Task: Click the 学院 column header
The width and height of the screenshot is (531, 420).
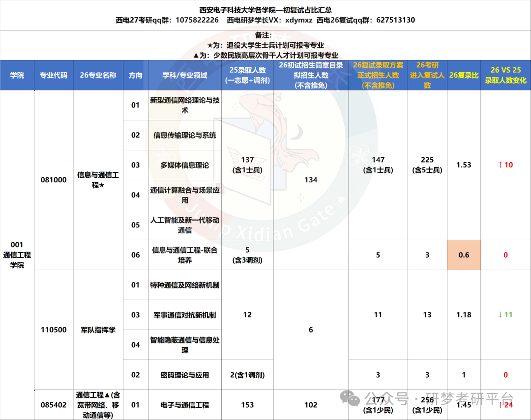Action: click(x=17, y=75)
